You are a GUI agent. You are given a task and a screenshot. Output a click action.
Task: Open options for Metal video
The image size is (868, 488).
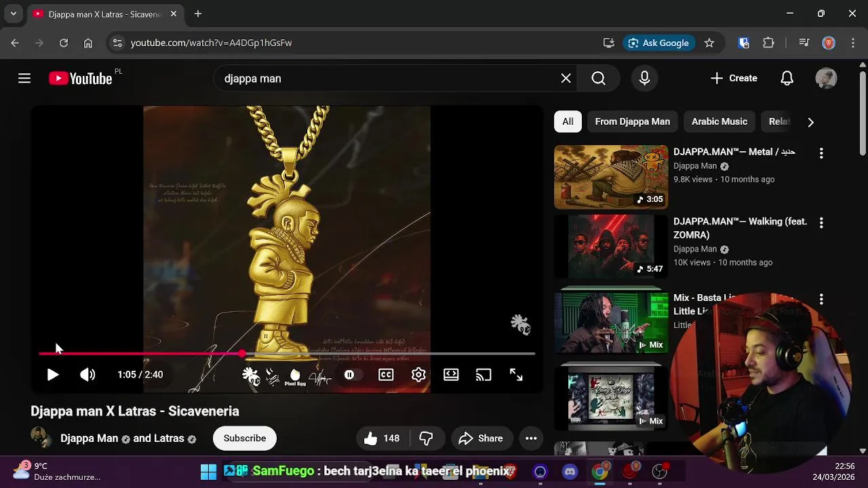tap(821, 153)
